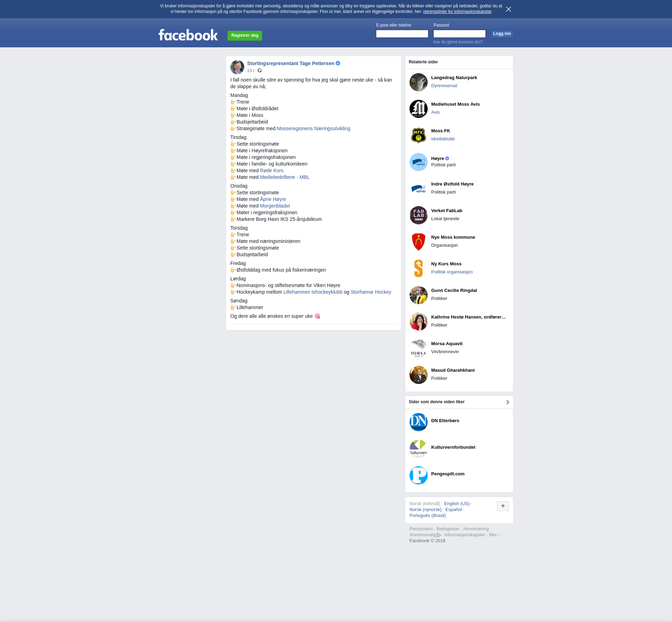
Task: Open the Morsa Aquavit page name
Action: click(447, 344)
